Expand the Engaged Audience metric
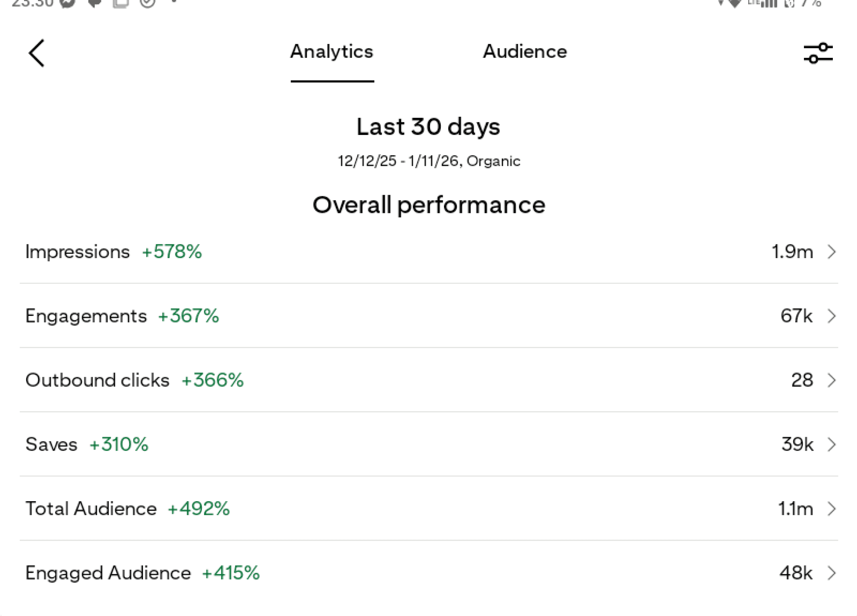This screenshot has width=857, height=616. click(x=832, y=573)
